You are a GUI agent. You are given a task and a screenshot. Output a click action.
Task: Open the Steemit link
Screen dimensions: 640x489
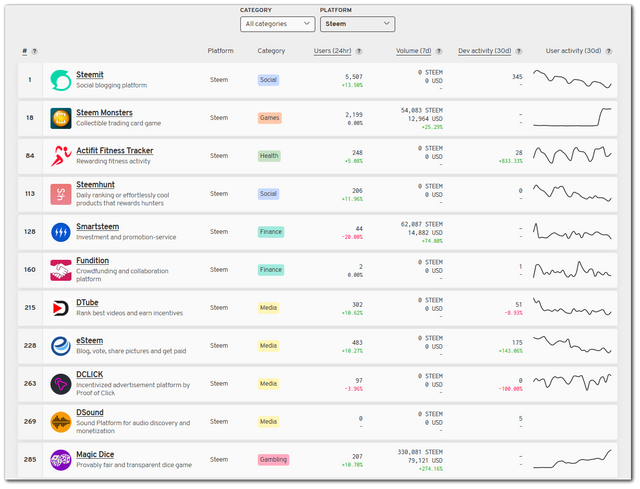click(90, 75)
